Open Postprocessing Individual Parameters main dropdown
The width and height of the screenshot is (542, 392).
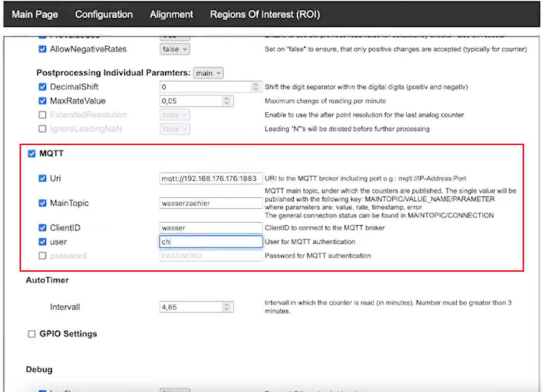click(208, 73)
